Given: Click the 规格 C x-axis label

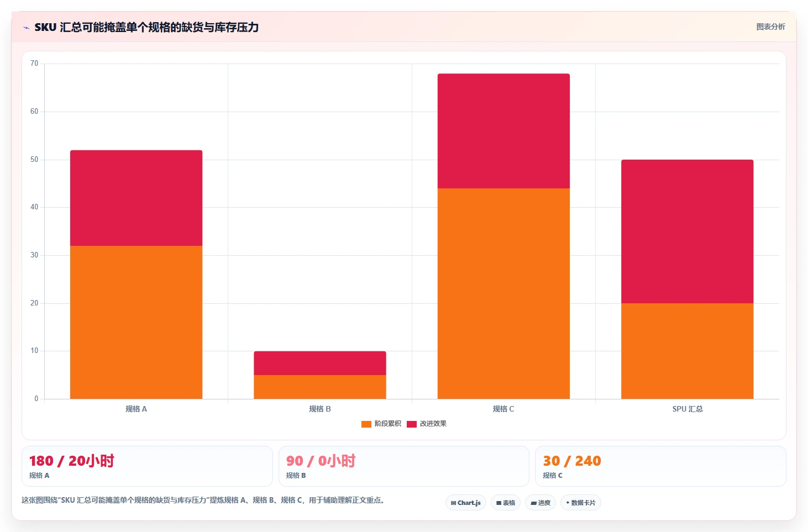Looking at the screenshot, I should 503,409.
